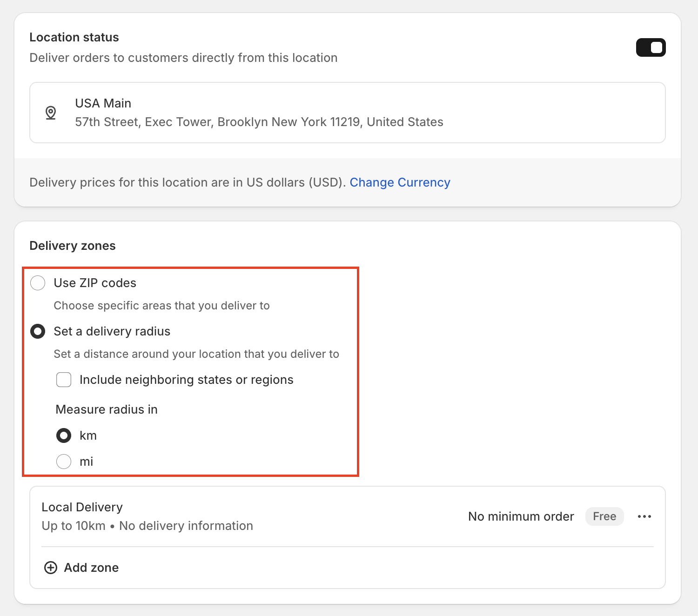Open the Change Currency link

400,182
